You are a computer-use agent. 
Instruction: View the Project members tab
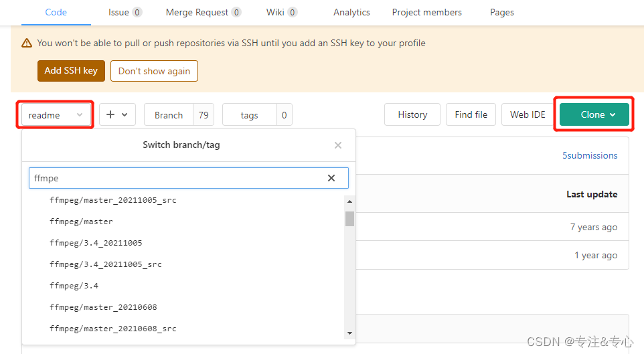click(426, 12)
